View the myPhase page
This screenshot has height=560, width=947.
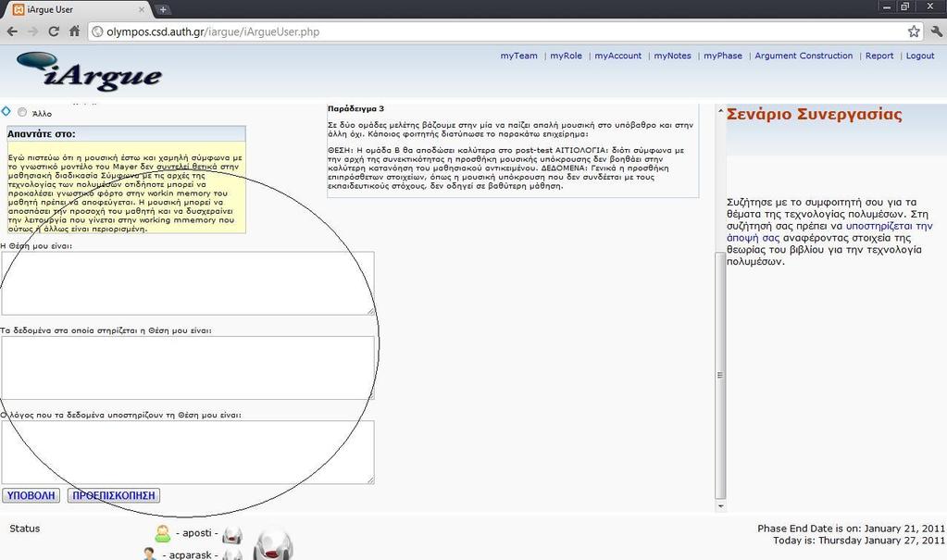[723, 56]
